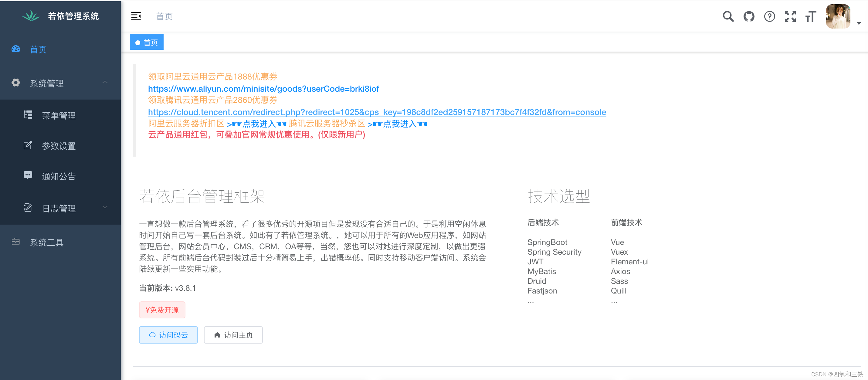
Task: Click the search magnifier icon
Action: pos(728,16)
